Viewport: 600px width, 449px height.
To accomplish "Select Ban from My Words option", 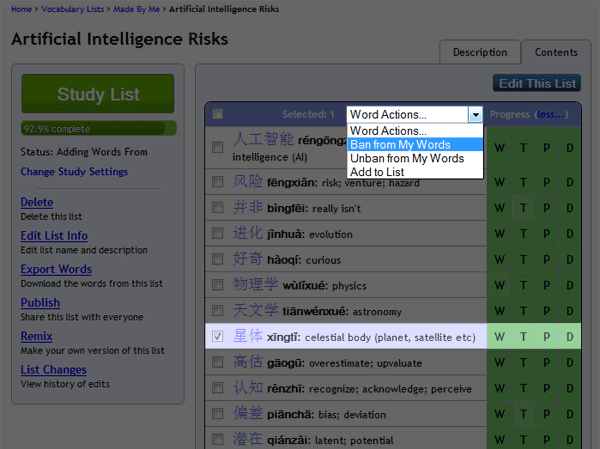I will [400, 145].
